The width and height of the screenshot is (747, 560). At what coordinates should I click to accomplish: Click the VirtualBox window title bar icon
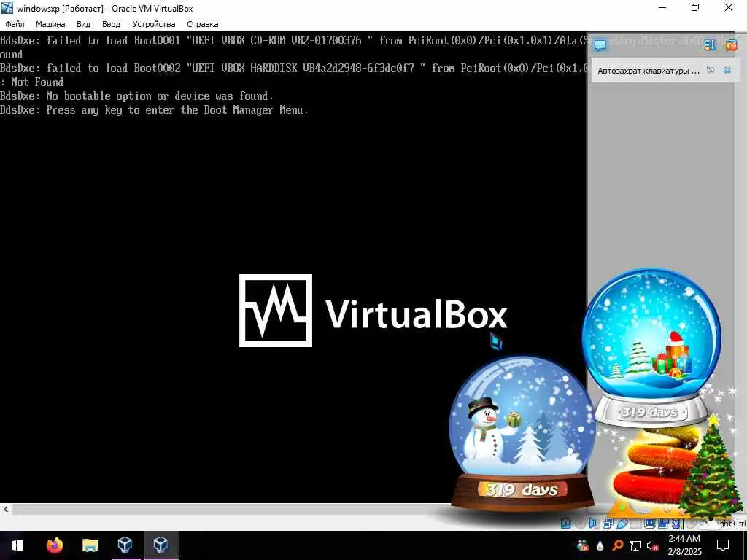pos(7,8)
